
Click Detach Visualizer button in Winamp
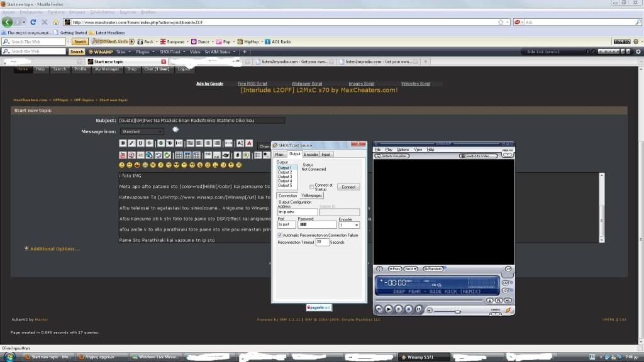click(394, 155)
